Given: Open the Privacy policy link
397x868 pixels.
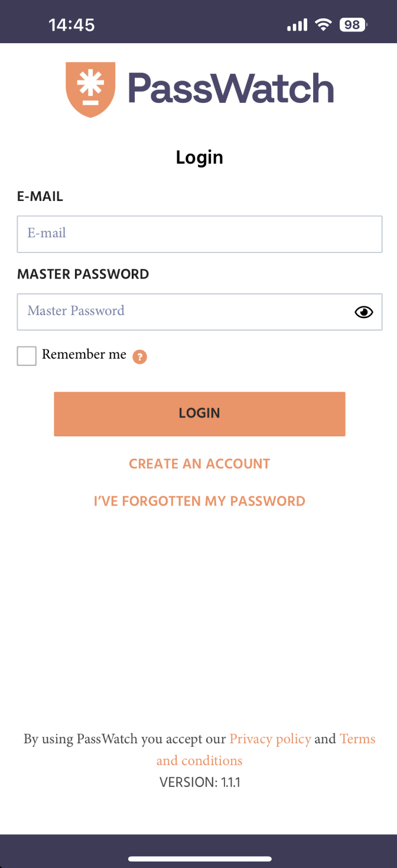Looking at the screenshot, I should point(270,739).
